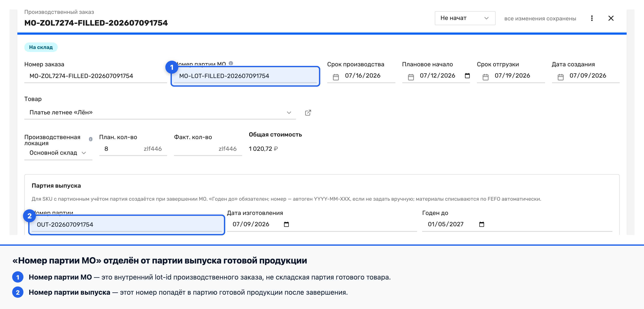644x309 pixels.
Task: Open date picker for 'Дата изготовления'
Action: (x=286, y=224)
